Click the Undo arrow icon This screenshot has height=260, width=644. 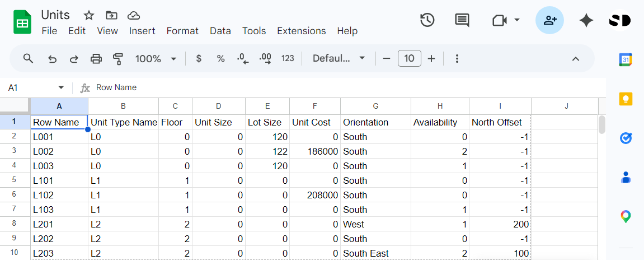pos(52,59)
